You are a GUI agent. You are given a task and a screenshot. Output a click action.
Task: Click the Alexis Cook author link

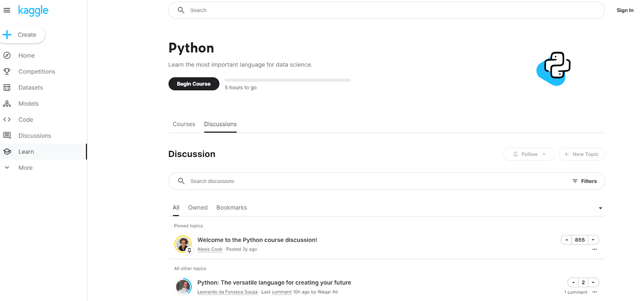tap(210, 249)
